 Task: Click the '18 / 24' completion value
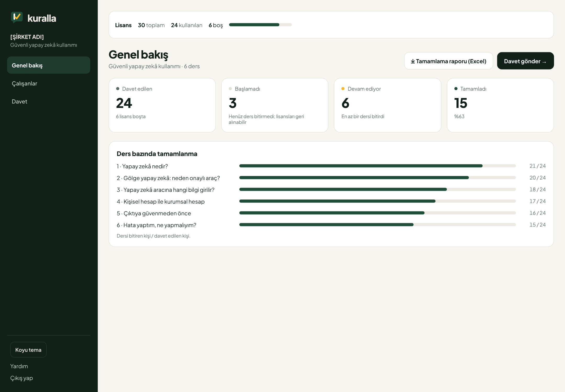click(538, 189)
